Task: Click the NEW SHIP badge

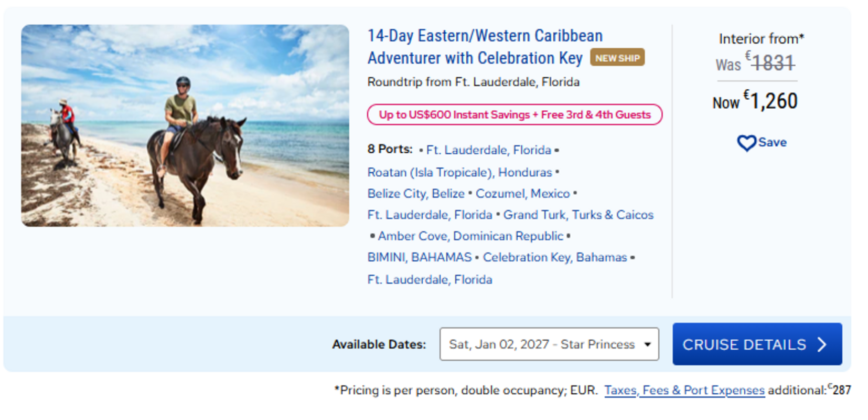Action: click(x=617, y=58)
